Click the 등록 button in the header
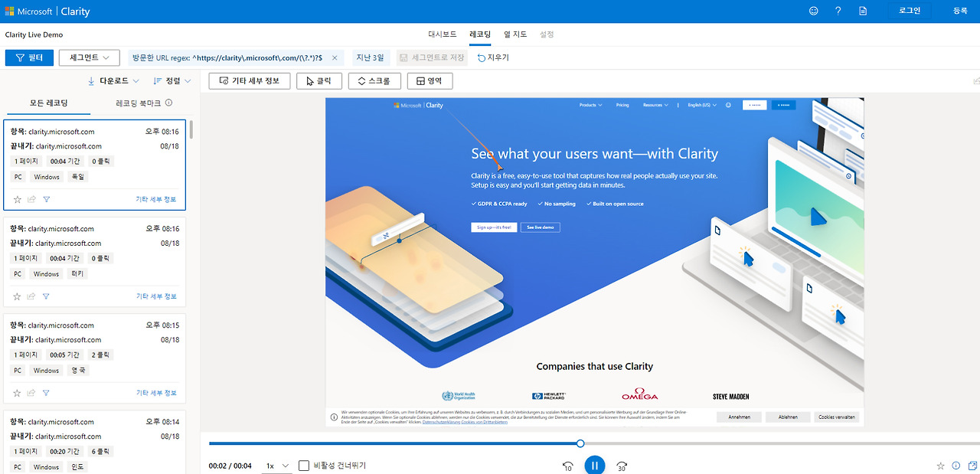Viewport: 980px width, 474px height. point(960,11)
